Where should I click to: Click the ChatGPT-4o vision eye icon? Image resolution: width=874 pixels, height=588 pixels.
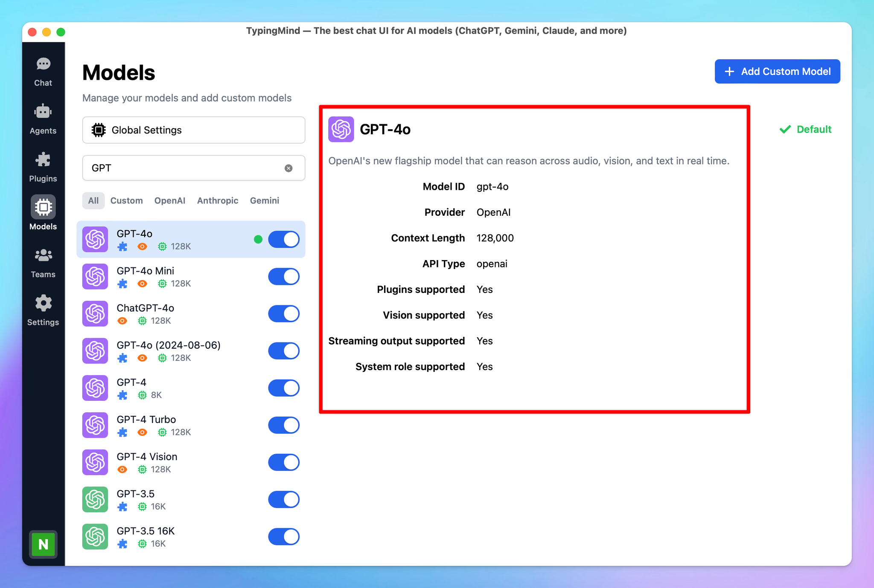point(122,321)
